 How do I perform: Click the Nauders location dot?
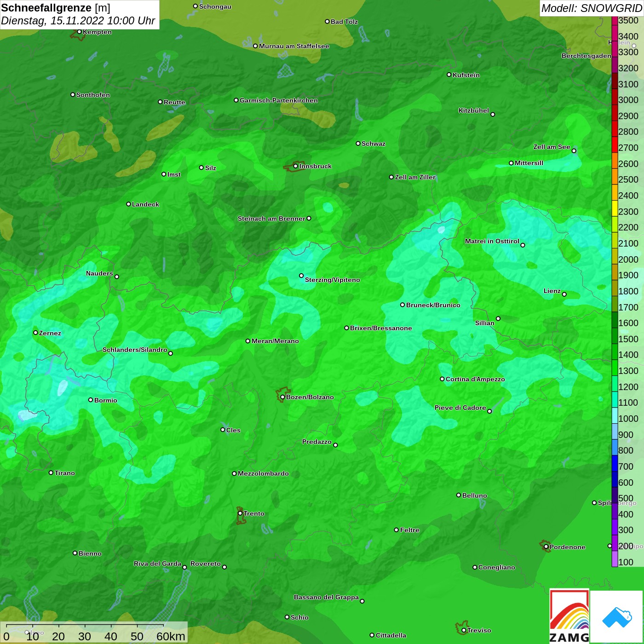point(117,277)
